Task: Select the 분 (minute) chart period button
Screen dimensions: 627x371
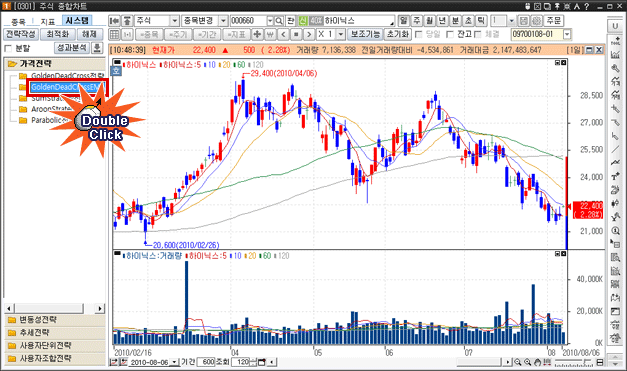Action: coord(455,20)
